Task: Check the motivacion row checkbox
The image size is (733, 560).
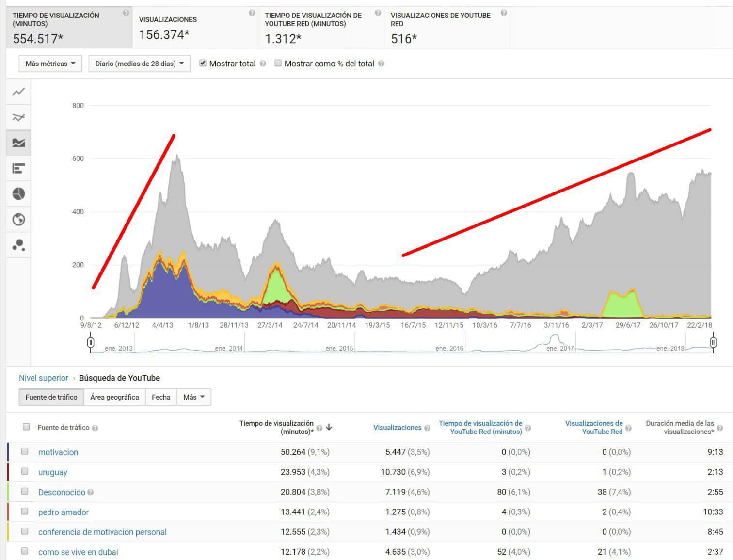Action: point(25,451)
